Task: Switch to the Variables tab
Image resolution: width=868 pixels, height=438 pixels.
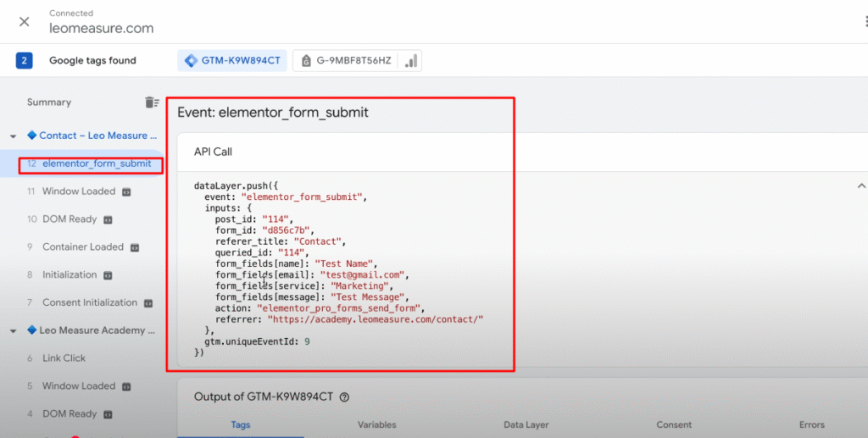Action: pos(376,424)
